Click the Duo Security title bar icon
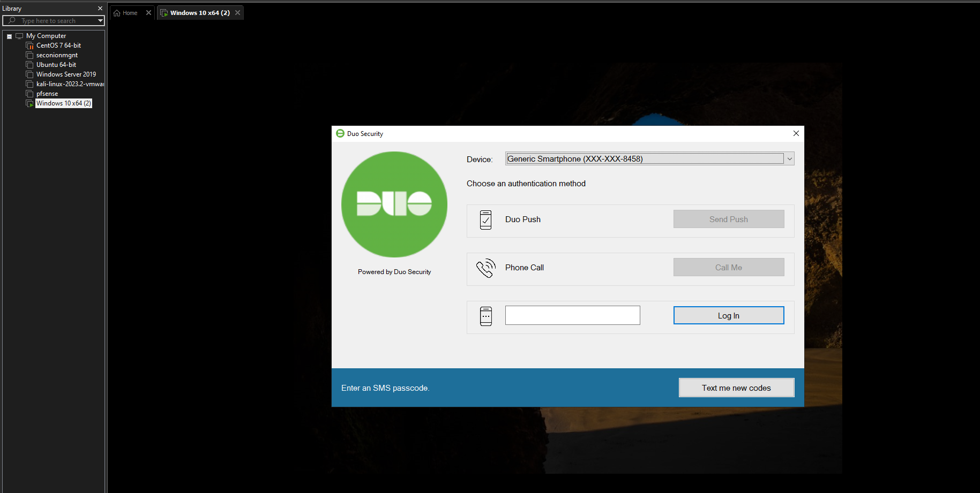Viewport: 980px width, 493px height. 340,133
